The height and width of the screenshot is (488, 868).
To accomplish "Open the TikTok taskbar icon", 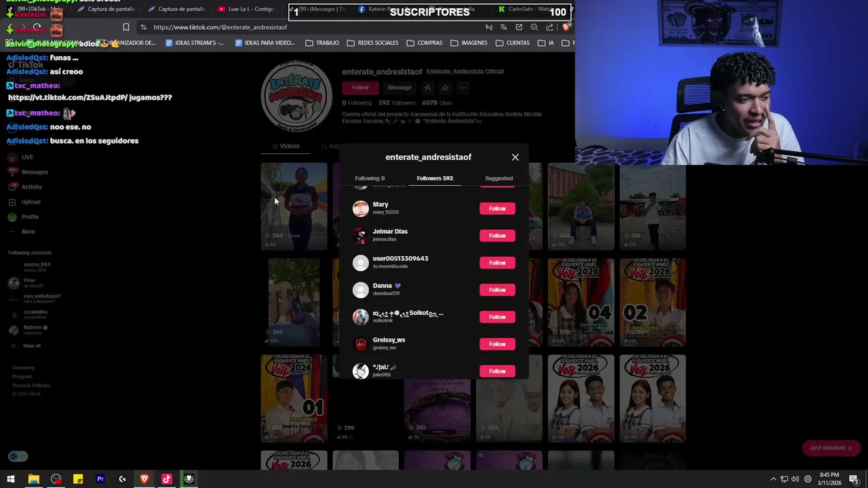I will [x=167, y=479].
